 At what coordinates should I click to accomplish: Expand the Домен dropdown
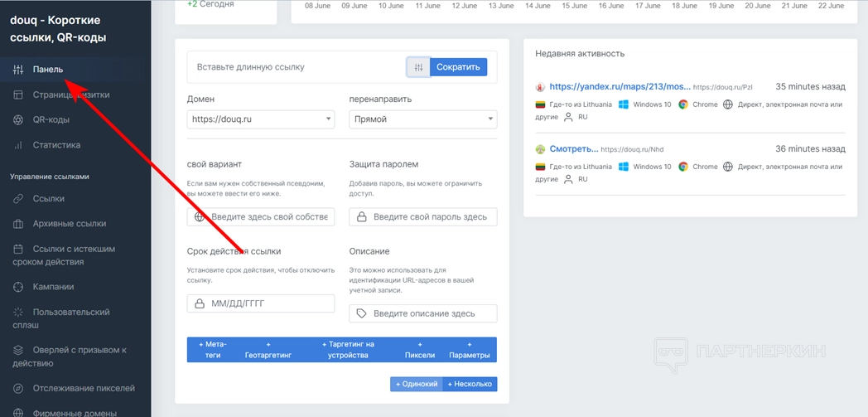tap(261, 119)
